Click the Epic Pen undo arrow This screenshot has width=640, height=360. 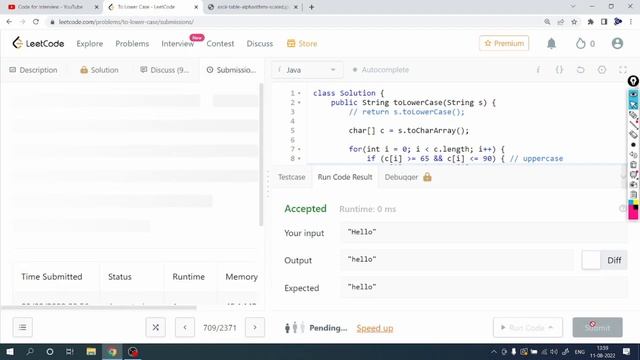click(x=633, y=155)
